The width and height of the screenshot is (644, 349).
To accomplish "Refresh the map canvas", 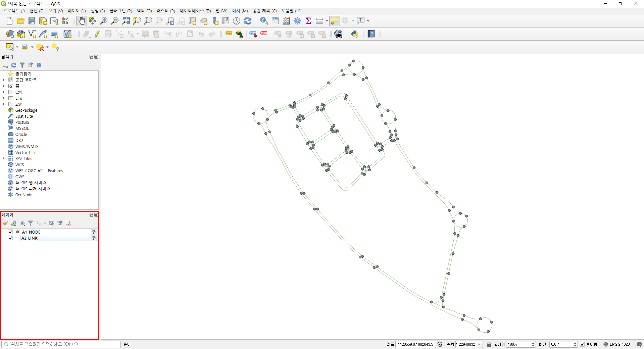I will coord(248,21).
